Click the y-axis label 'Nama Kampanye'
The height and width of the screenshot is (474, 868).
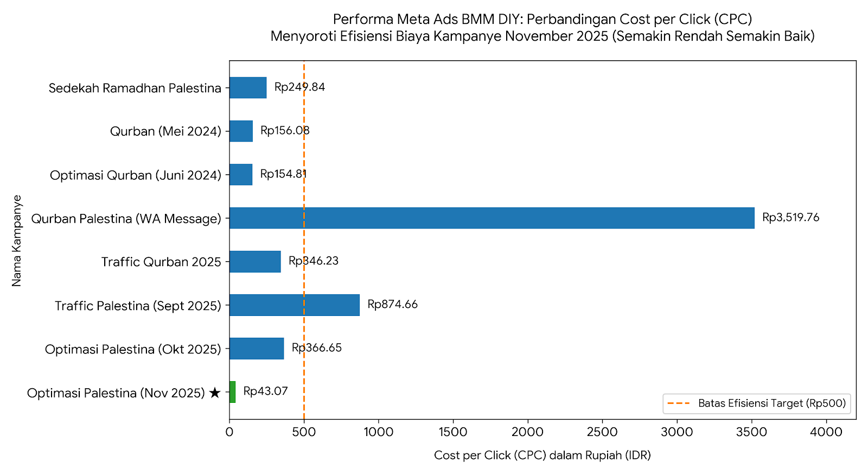point(17,241)
